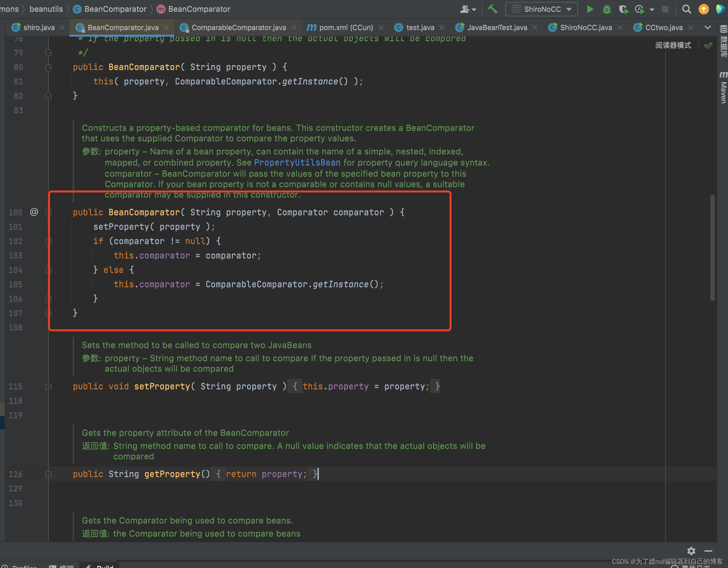This screenshot has width=728, height=568.
Task: Hide the bottom tool window
Action: pyautogui.click(x=708, y=551)
